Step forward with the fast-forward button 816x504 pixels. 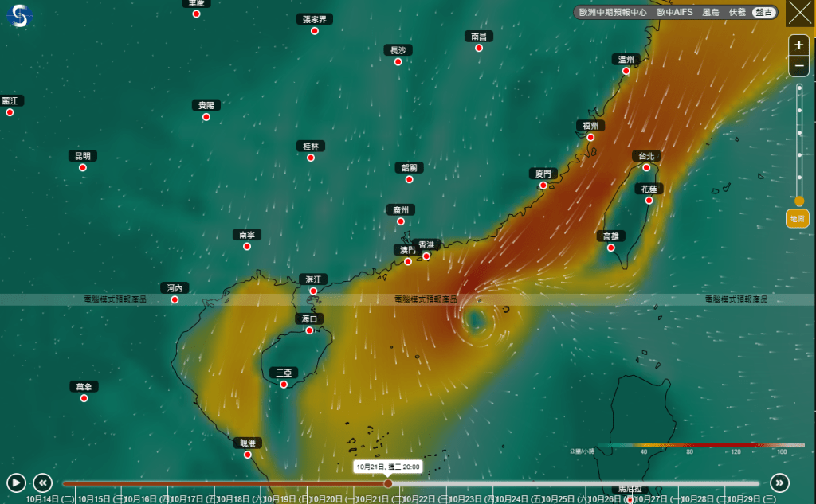779,483
